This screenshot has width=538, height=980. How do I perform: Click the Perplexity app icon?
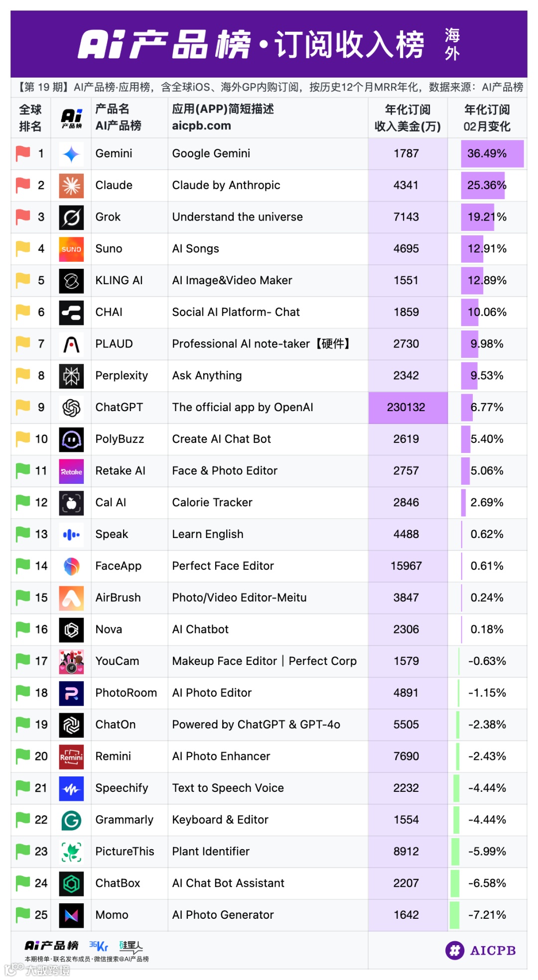[71, 376]
